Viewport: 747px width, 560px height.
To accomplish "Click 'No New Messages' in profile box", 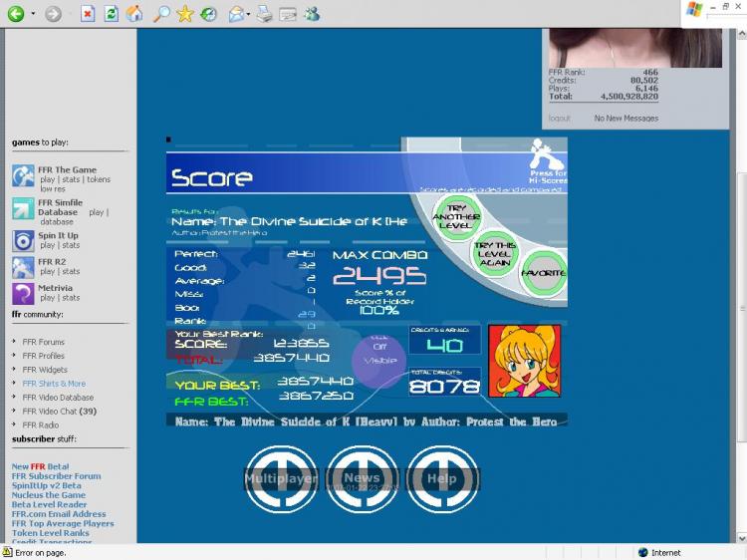I will pyautogui.click(x=626, y=118).
